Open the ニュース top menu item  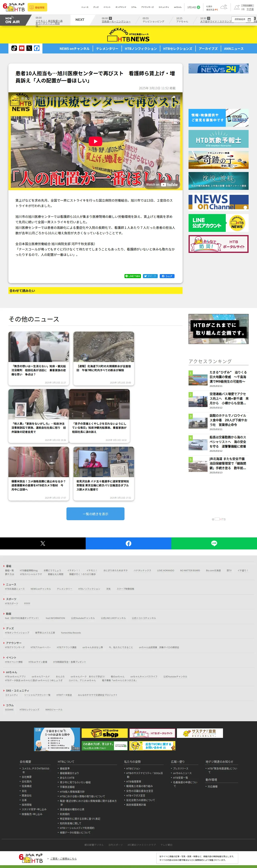(85, 7)
